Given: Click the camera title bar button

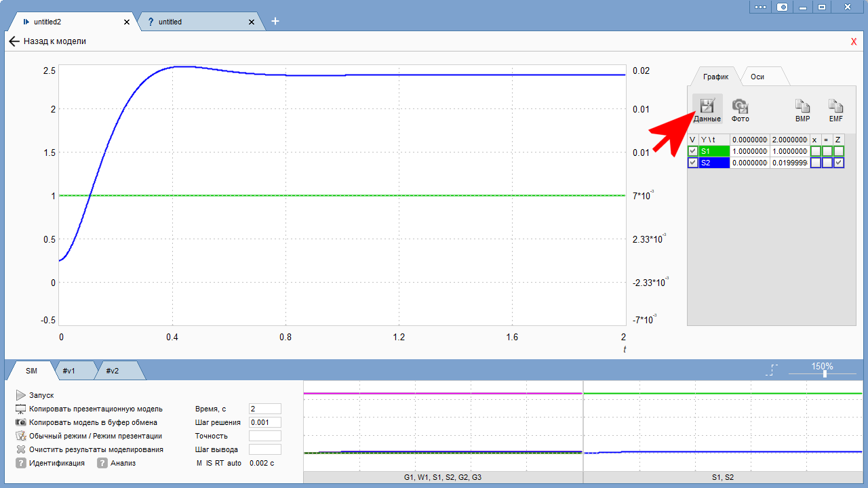Looking at the screenshot, I should pyautogui.click(x=782, y=7).
